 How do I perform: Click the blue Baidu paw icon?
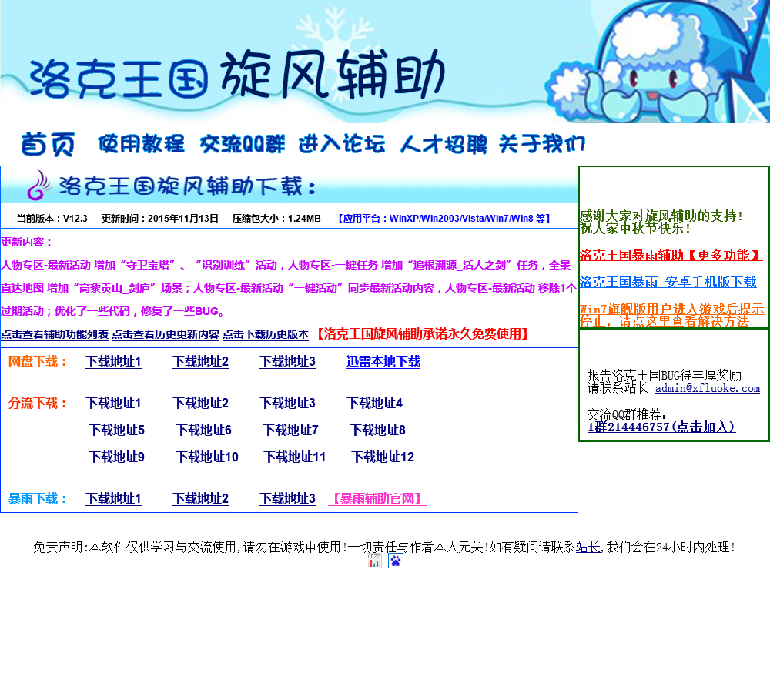click(395, 561)
